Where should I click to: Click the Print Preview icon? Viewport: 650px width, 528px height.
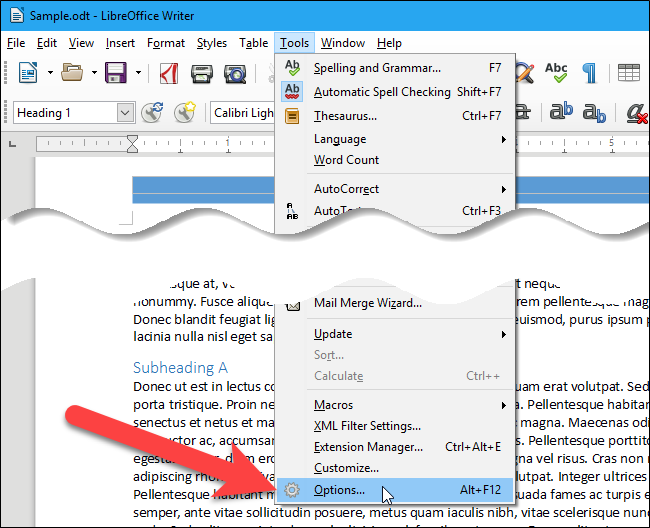click(x=235, y=74)
